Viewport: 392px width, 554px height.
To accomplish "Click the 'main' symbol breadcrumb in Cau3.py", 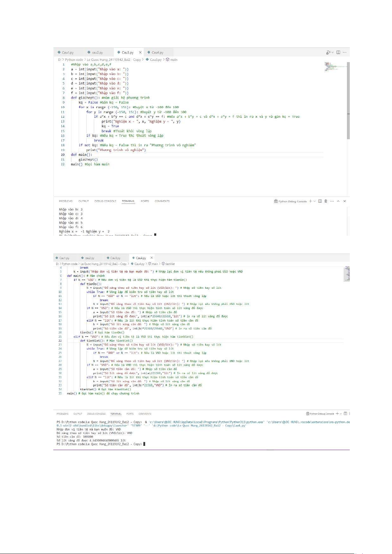I will tap(172, 60).
